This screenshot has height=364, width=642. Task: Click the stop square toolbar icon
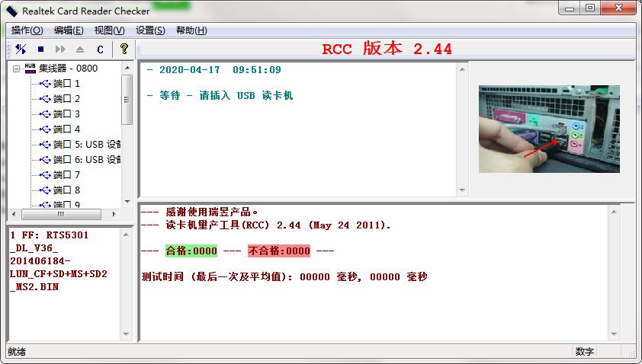click(x=40, y=49)
